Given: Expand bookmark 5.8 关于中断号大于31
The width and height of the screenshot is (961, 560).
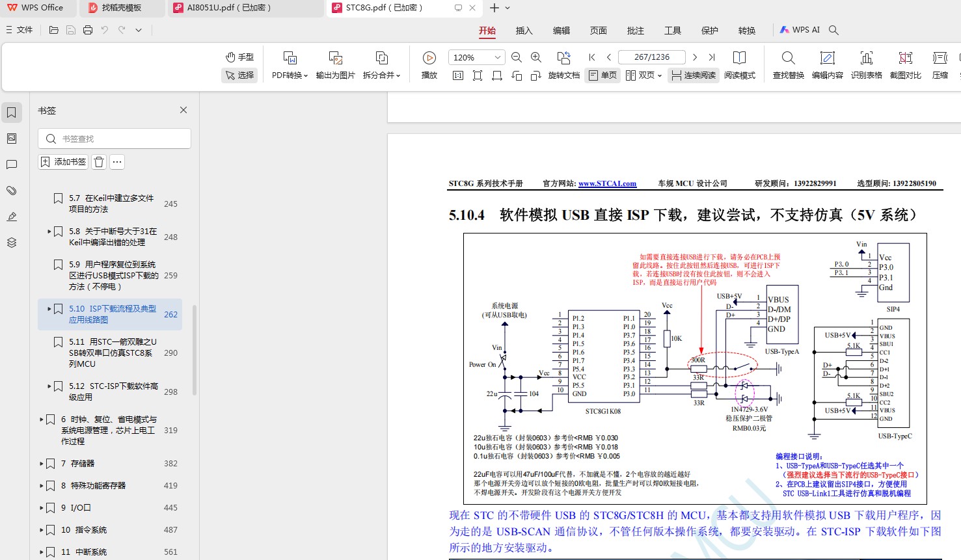Looking at the screenshot, I should (x=49, y=231).
